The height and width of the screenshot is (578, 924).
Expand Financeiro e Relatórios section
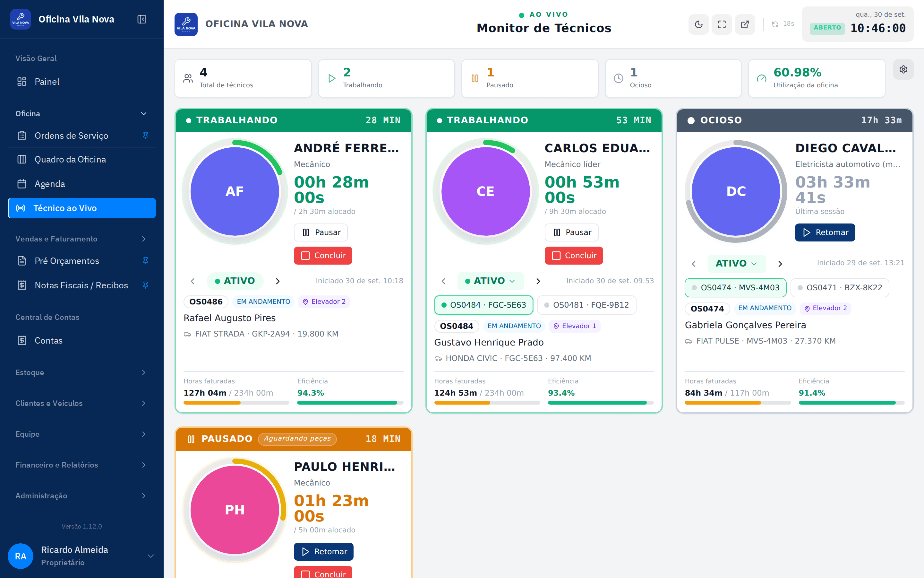pyautogui.click(x=82, y=465)
